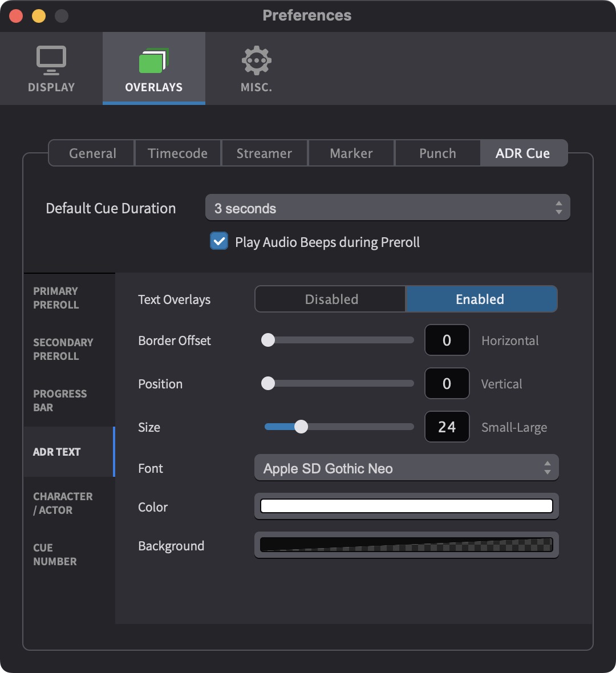Click the Border Offset horizontal slider
Viewport: 616px width, 673px height.
click(x=338, y=340)
